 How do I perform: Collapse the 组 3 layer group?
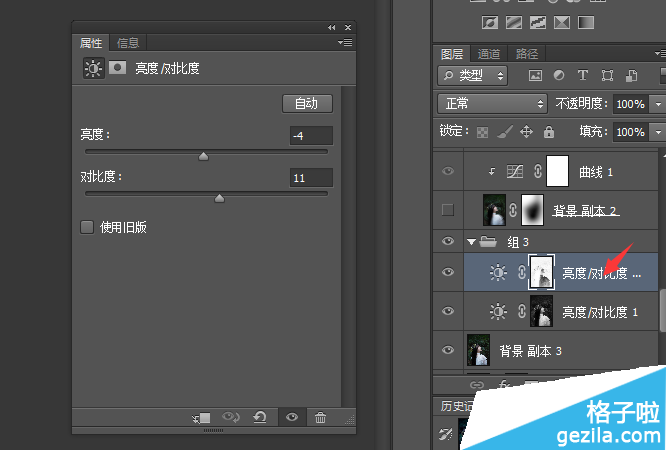coord(472,242)
